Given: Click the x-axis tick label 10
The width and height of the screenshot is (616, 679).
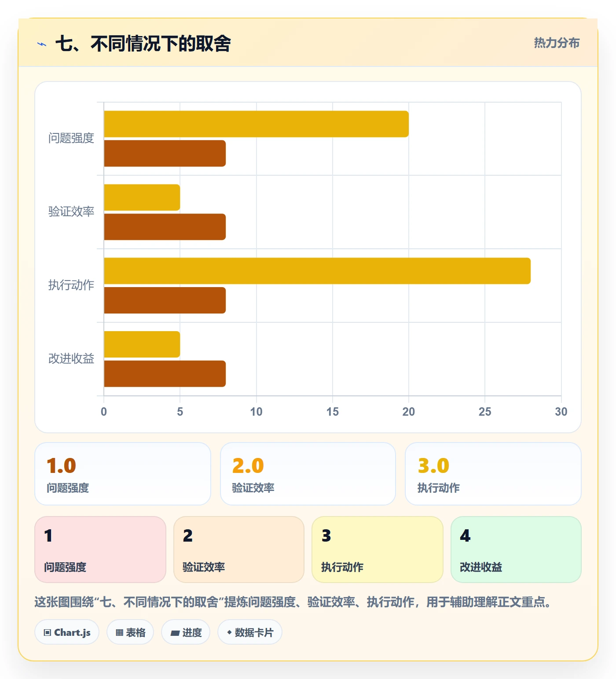Looking at the screenshot, I should pos(256,412).
